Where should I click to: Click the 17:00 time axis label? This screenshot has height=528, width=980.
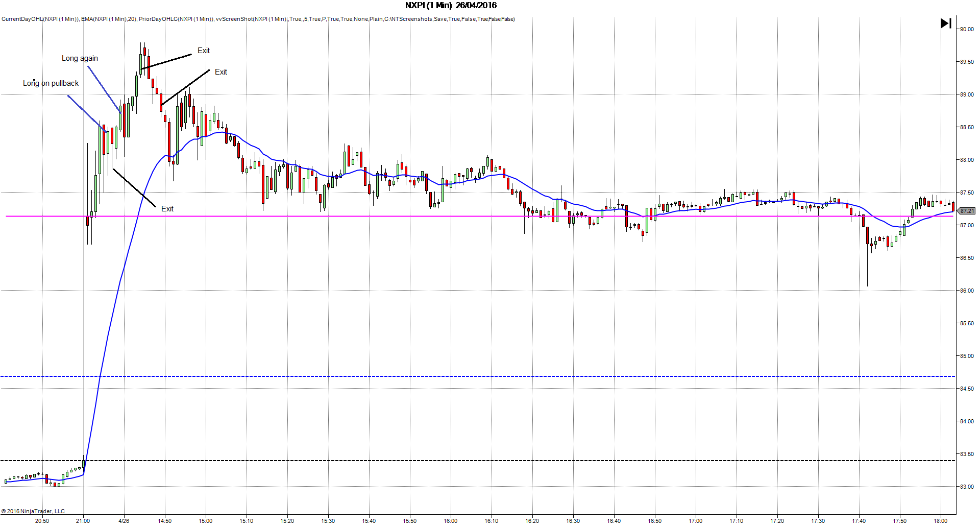(x=696, y=521)
